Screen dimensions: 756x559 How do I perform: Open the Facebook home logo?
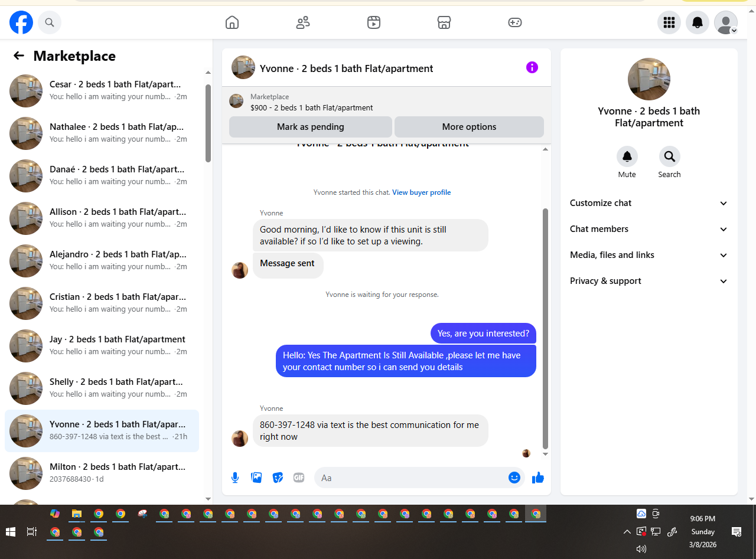click(x=21, y=22)
